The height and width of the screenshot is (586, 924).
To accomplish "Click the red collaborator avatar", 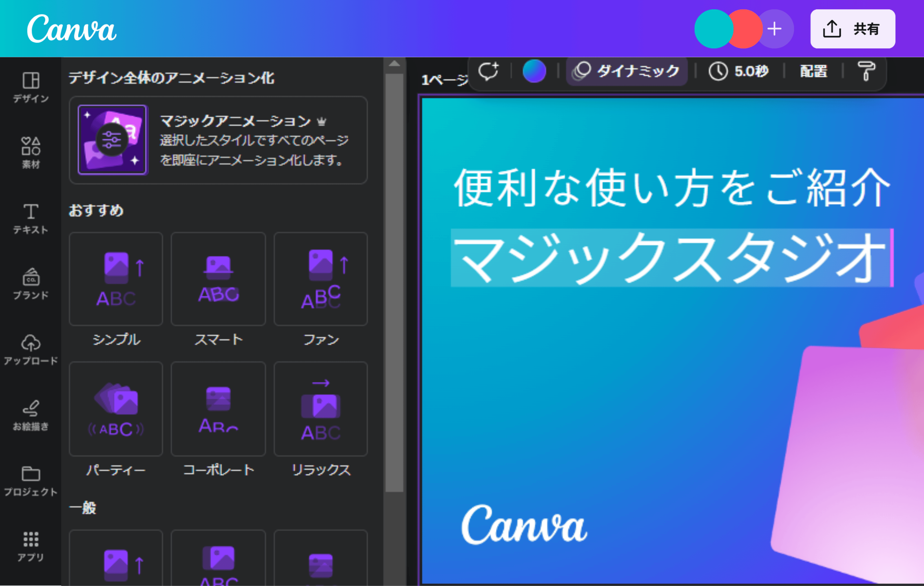I will pyautogui.click(x=746, y=29).
